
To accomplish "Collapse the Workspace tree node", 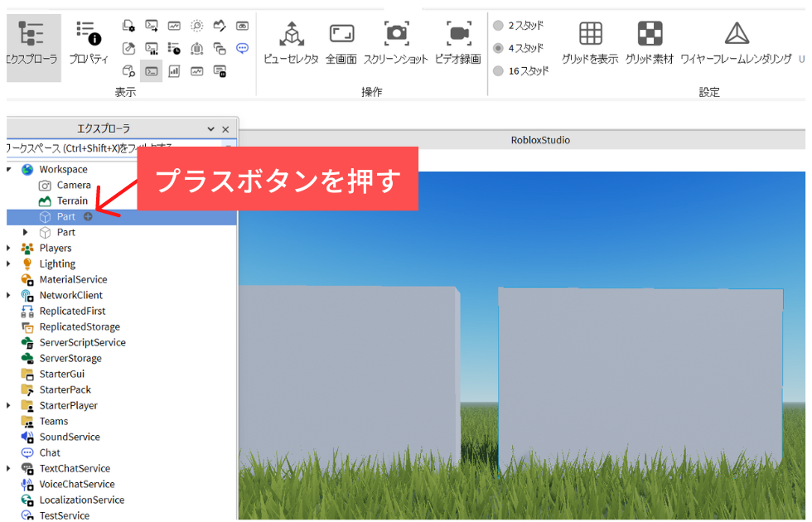I will (9, 169).
